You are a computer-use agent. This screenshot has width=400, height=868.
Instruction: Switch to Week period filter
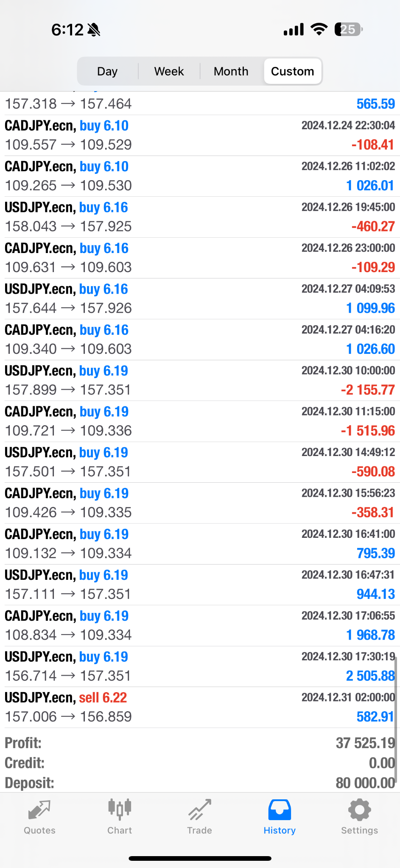169,71
